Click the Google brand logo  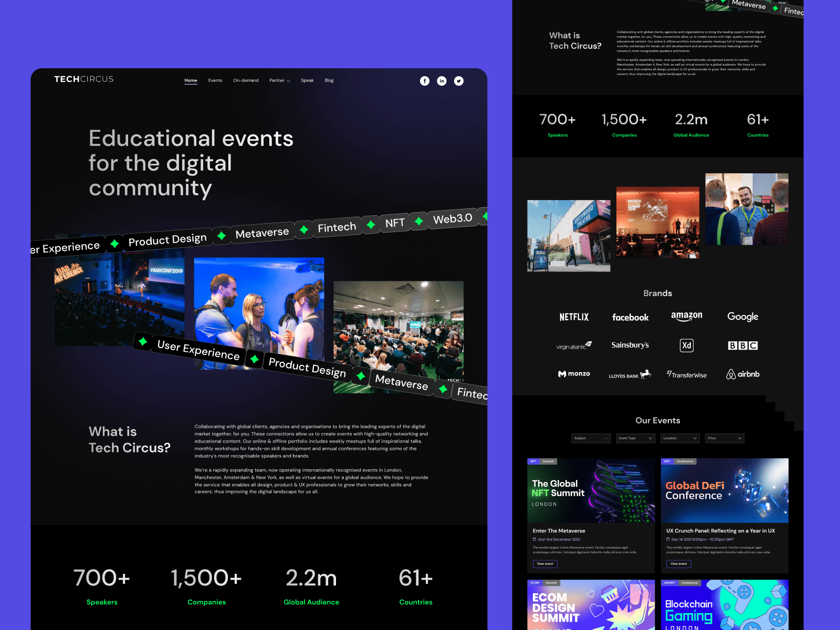[742, 317]
